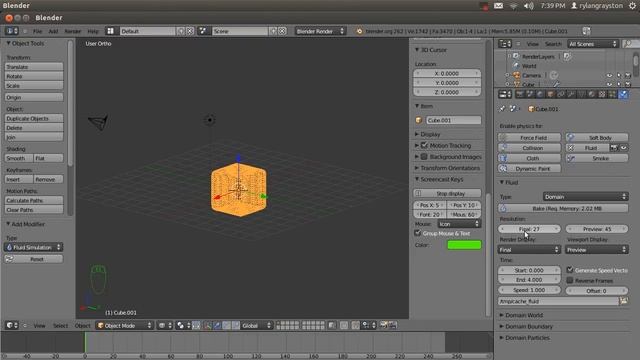Open the properties editor type selector

coord(505,94)
